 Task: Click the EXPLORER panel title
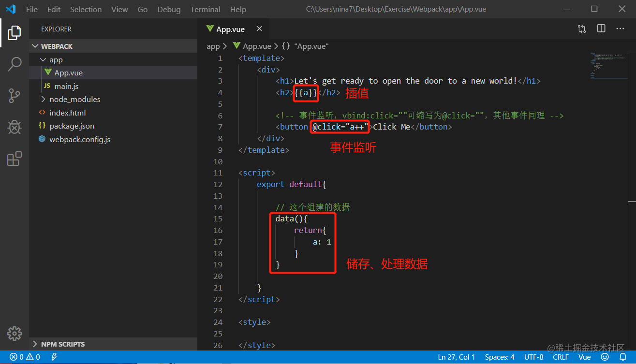tap(56, 29)
